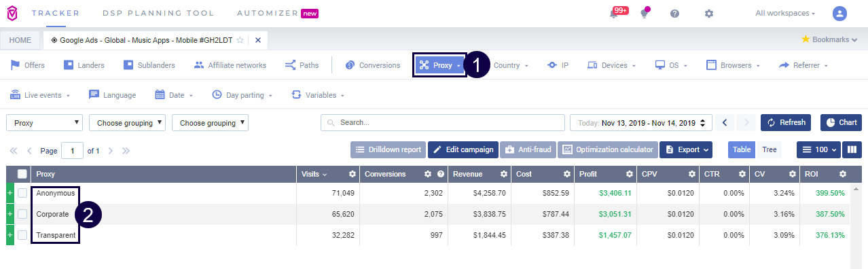Star the Google Ads campaign tab
Image resolution: width=868 pixels, height=269 pixels.
pyautogui.click(x=240, y=40)
